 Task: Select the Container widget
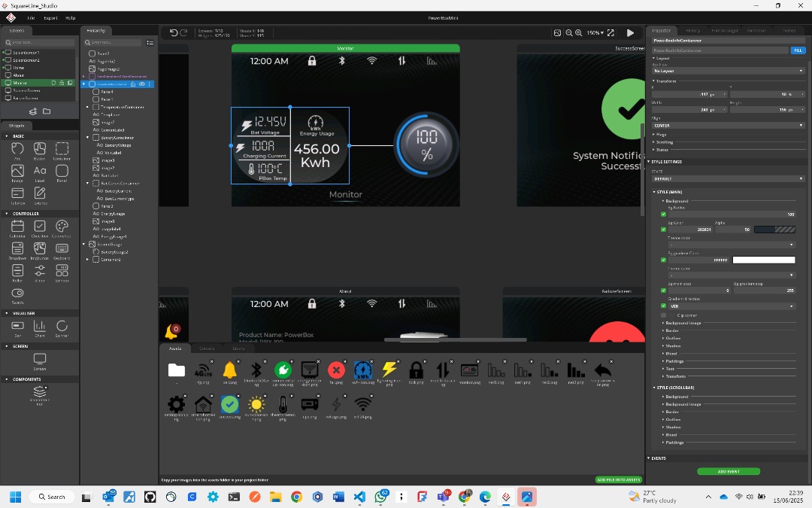click(62, 149)
